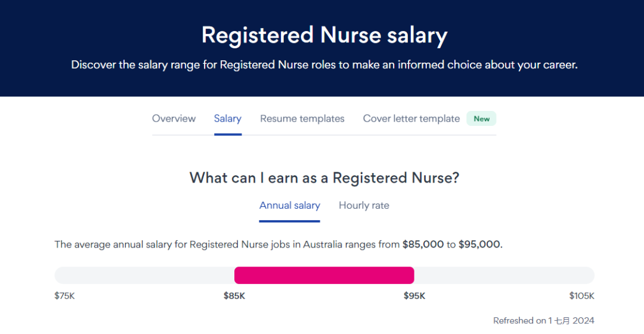Image resolution: width=644 pixels, height=334 pixels.
Task: Click the pink salary range bar
Action: (324, 276)
